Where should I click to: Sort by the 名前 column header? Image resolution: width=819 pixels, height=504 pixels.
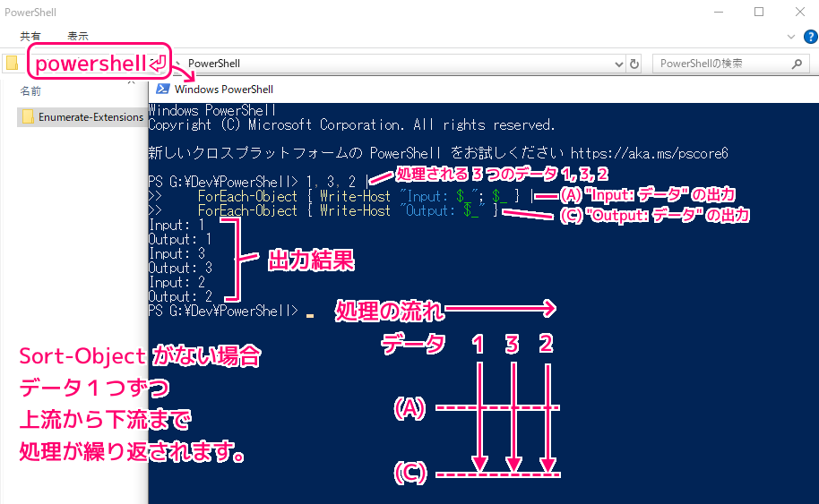31,91
